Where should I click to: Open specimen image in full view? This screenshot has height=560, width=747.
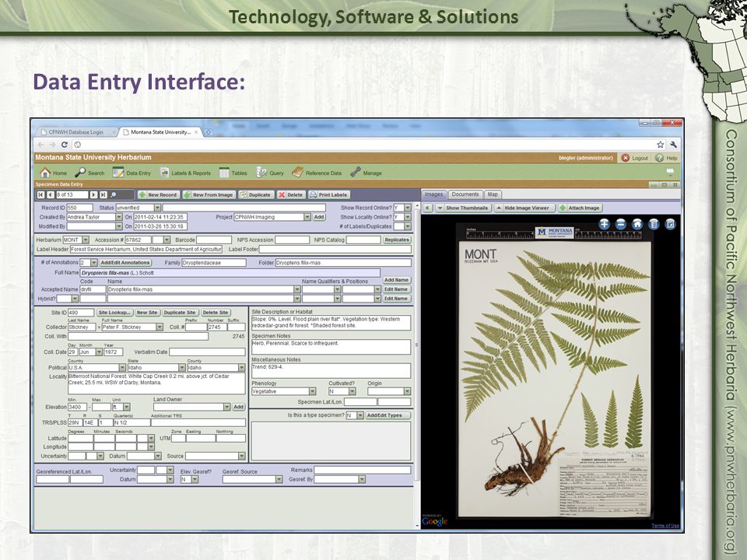tap(670, 224)
